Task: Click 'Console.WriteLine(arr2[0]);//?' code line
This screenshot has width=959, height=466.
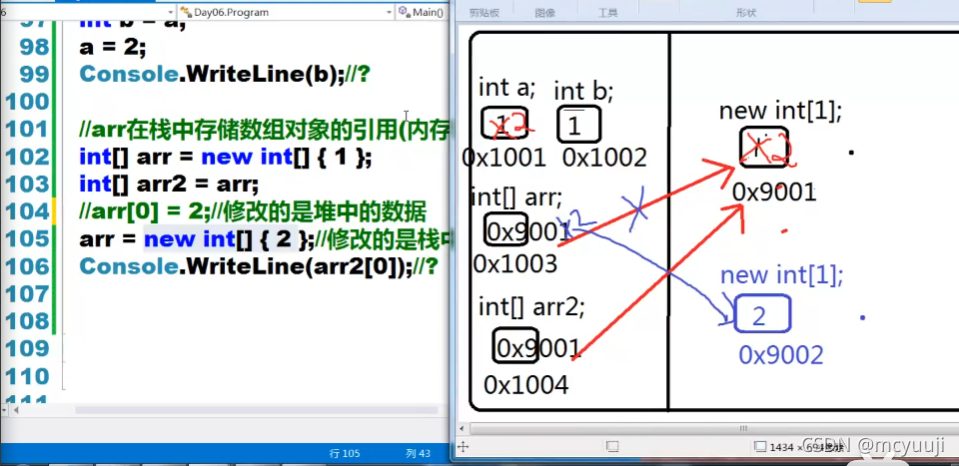Action: tap(259, 267)
